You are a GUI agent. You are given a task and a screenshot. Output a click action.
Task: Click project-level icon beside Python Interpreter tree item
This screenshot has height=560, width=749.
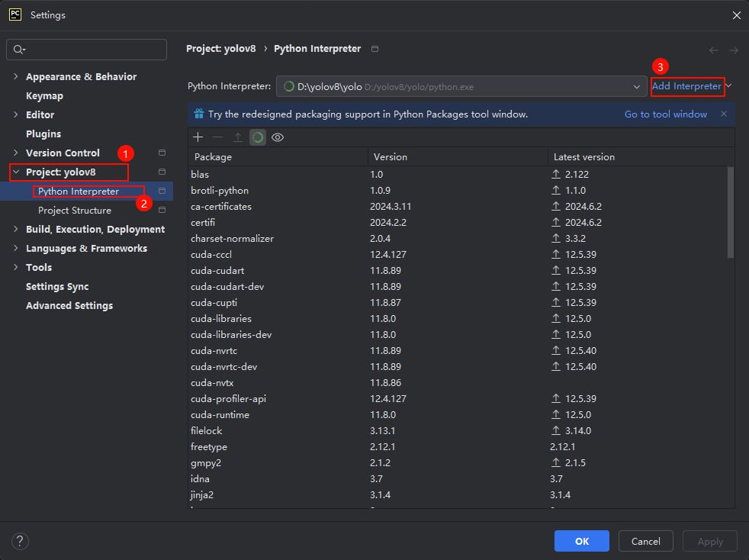[x=162, y=191]
